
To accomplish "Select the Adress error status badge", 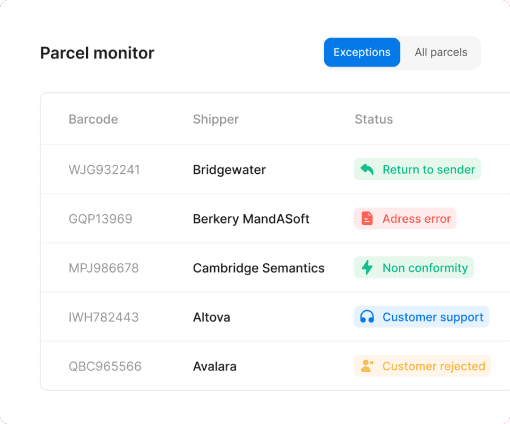I will coord(405,219).
